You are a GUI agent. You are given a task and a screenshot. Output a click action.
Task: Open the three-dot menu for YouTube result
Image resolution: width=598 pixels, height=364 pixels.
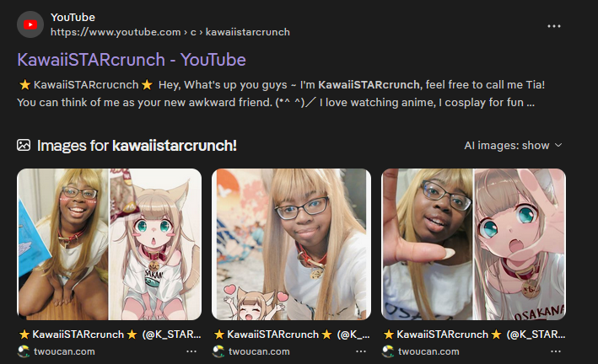[x=554, y=26]
